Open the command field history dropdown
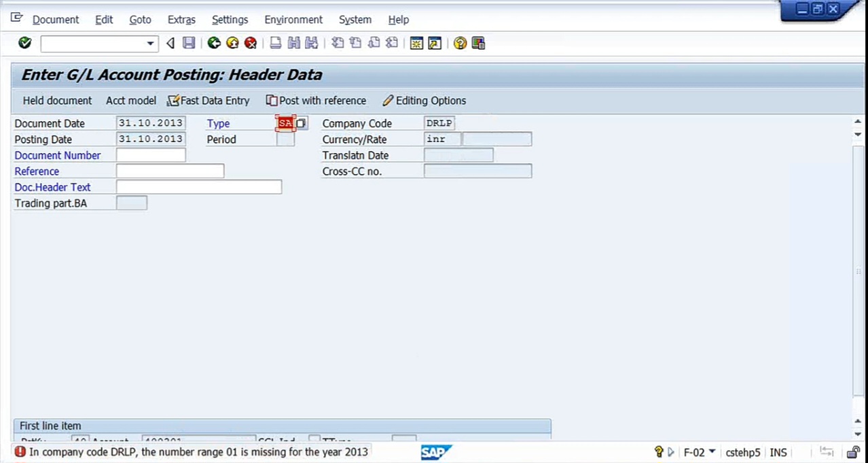The height and width of the screenshot is (463, 868). (151, 44)
